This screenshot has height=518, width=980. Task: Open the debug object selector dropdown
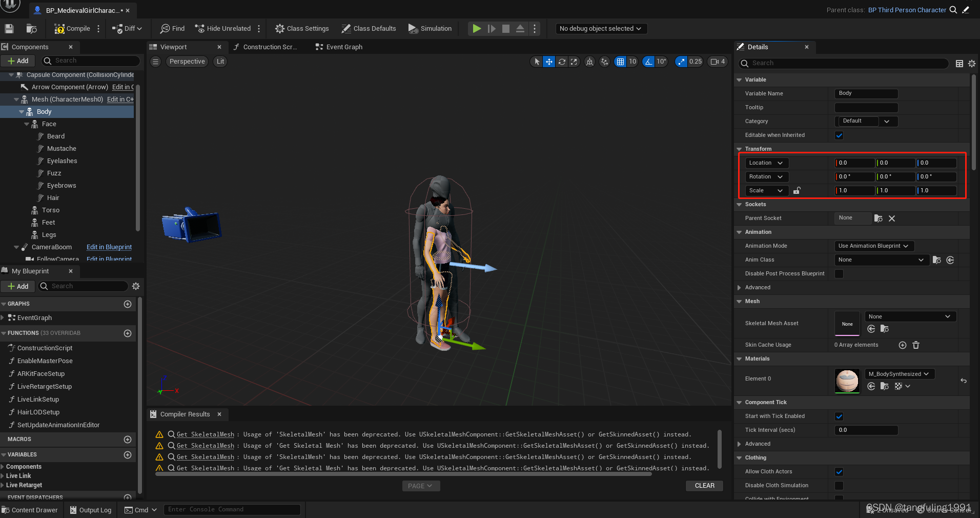click(601, 29)
